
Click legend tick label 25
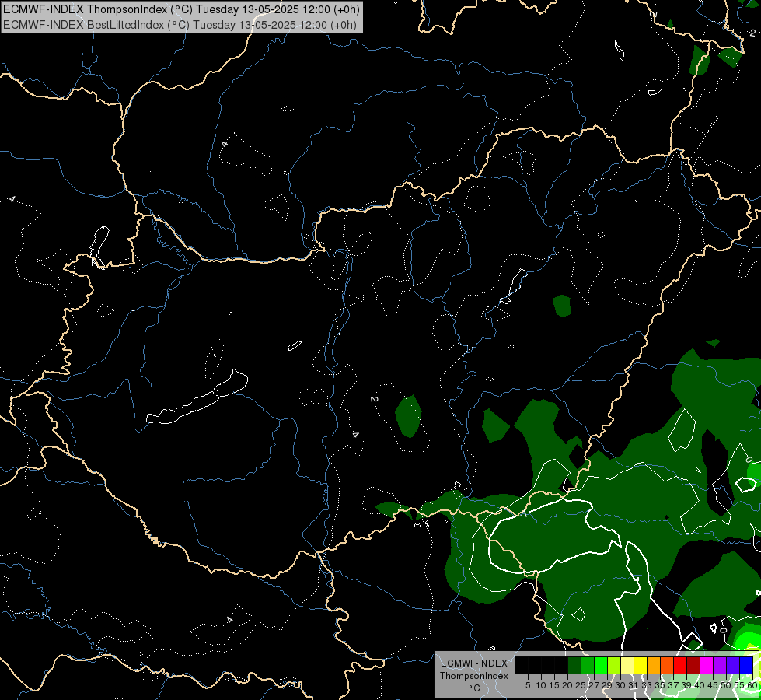581,685
